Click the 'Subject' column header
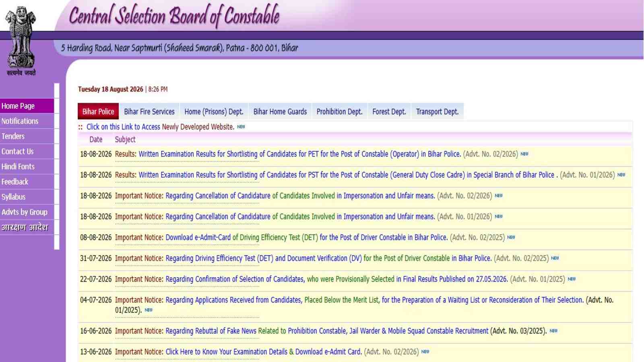The height and width of the screenshot is (362, 644). click(x=125, y=140)
